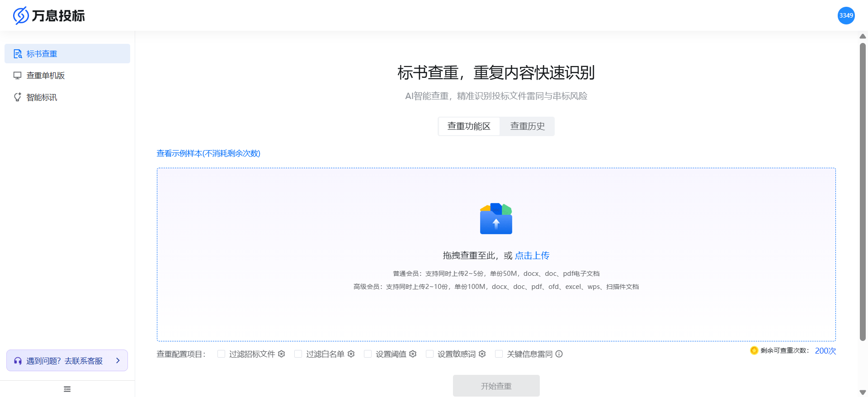Viewport: 868px width, 397px height.
Task: Open 遇到问题？去联系客服 banner
Action: (x=67, y=360)
